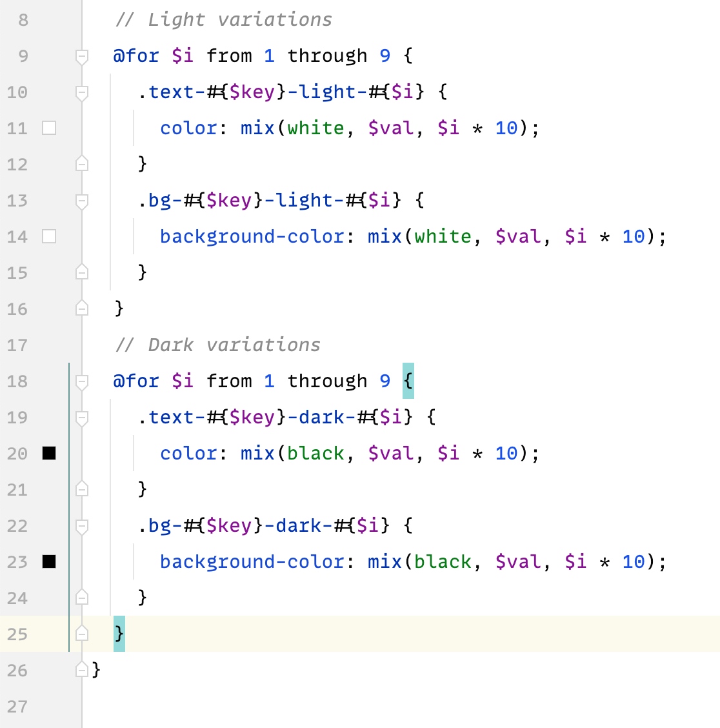
Task: Collapse .text-light rule fold at line 10
Action: point(82,93)
